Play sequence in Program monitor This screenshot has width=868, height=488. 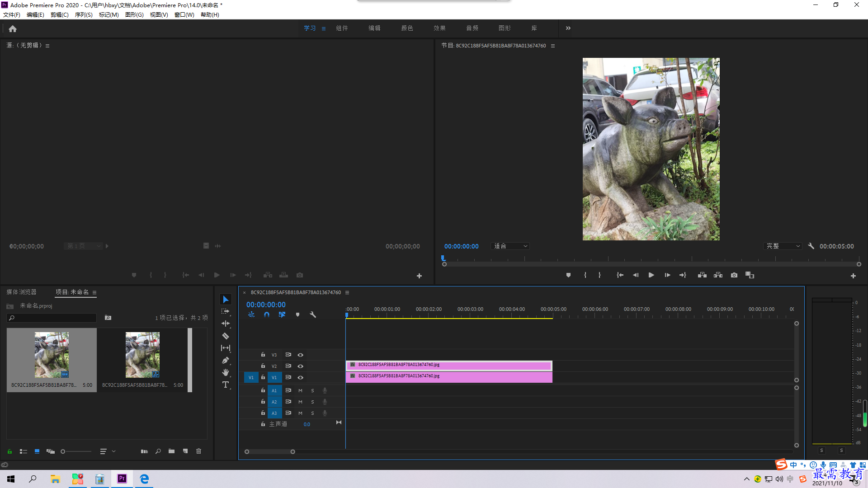click(651, 275)
